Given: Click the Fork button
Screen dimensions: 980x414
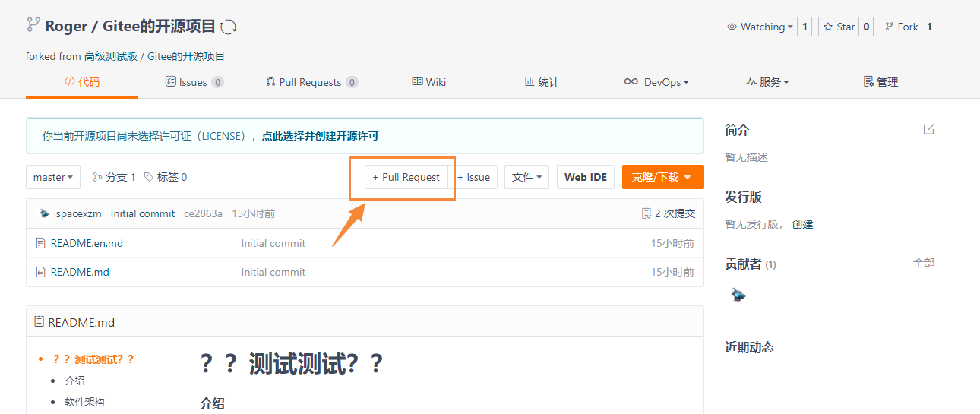Looking at the screenshot, I should pos(901,27).
